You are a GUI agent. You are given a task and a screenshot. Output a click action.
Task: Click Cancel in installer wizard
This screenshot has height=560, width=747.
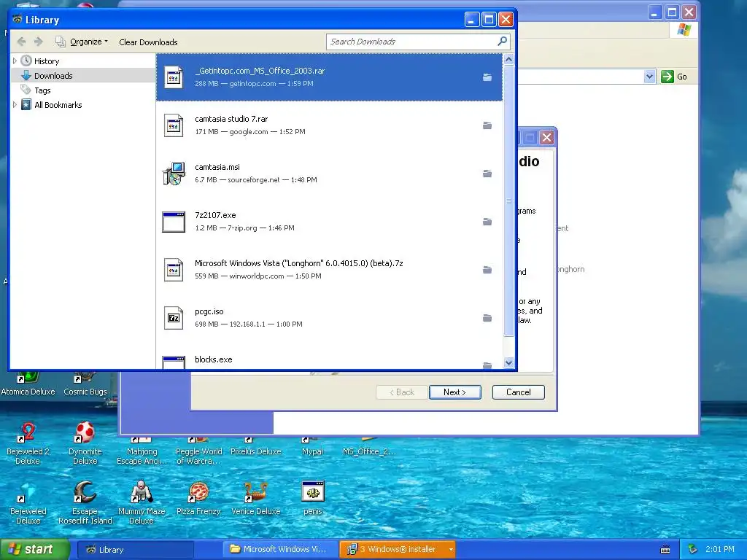point(519,392)
